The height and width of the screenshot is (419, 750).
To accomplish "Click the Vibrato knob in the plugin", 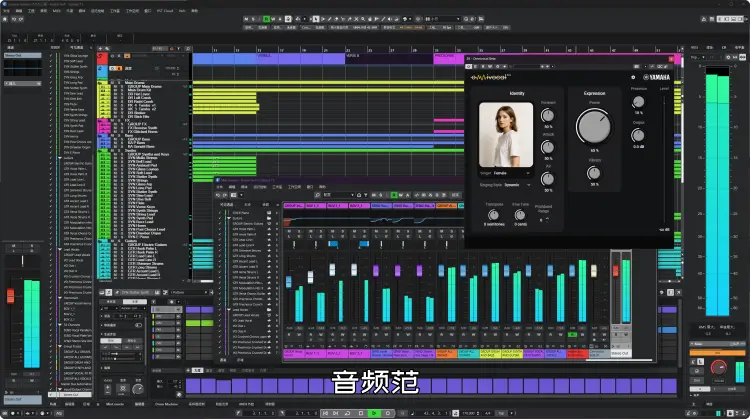I will (x=594, y=171).
